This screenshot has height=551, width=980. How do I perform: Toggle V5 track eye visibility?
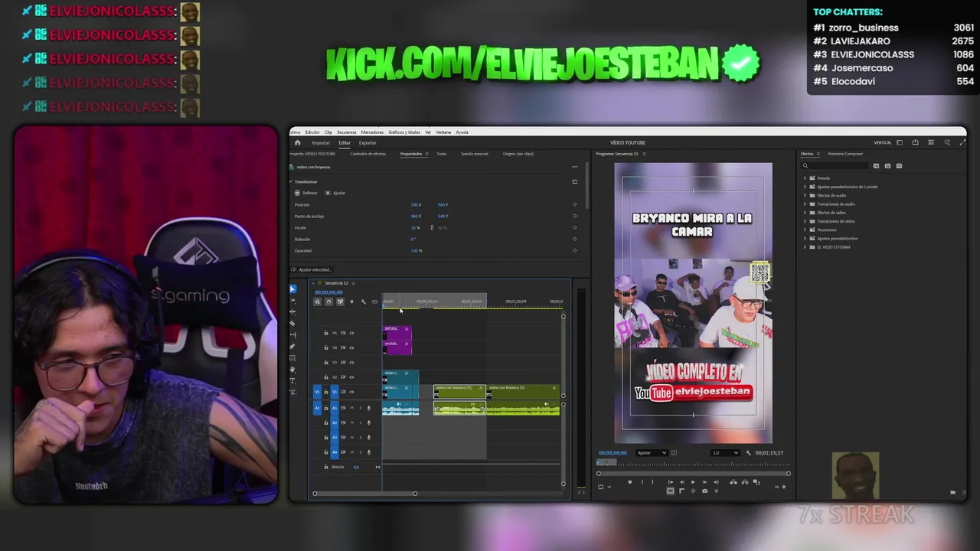coord(351,333)
